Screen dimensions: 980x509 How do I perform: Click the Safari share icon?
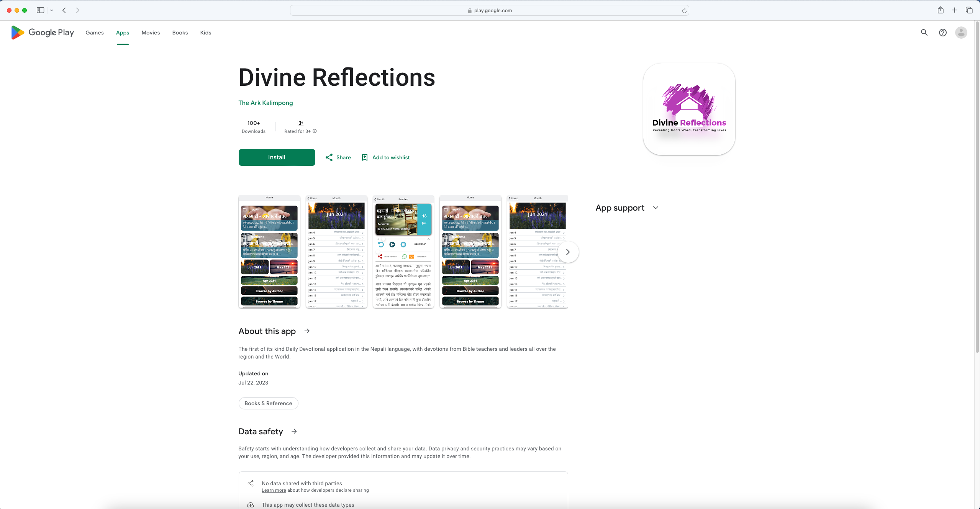tap(941, 10)
